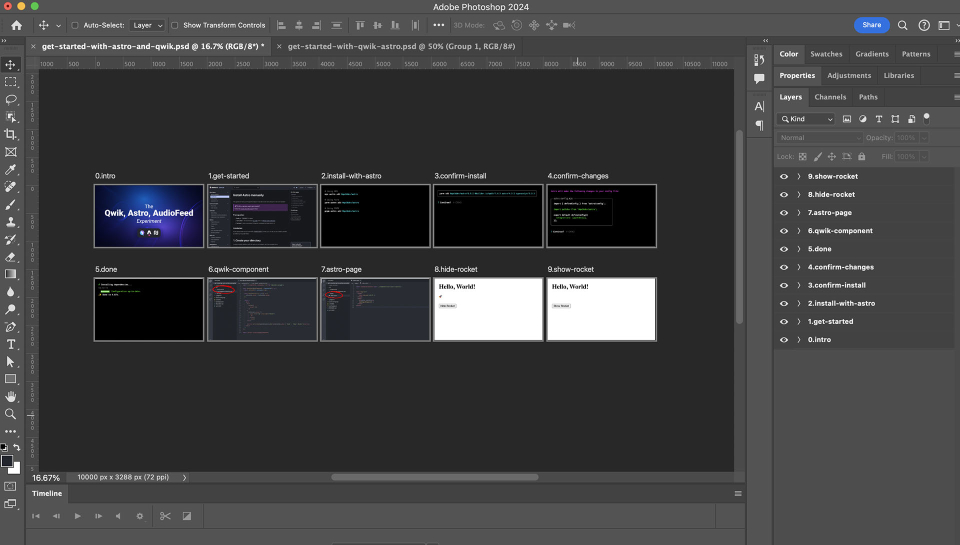This screenshot has width=960, height=545.
Task: Open get-started-with-qwik-astro.psd document tab
Action: 401,46
